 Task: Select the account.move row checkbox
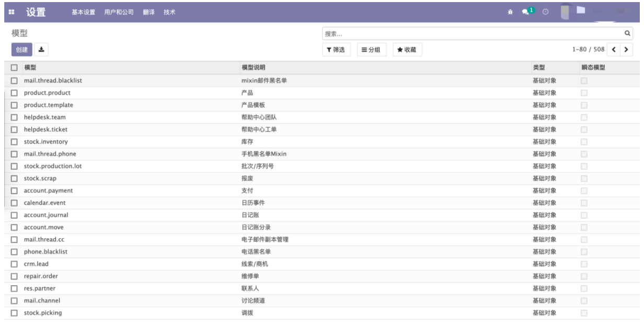pos(15,227)
